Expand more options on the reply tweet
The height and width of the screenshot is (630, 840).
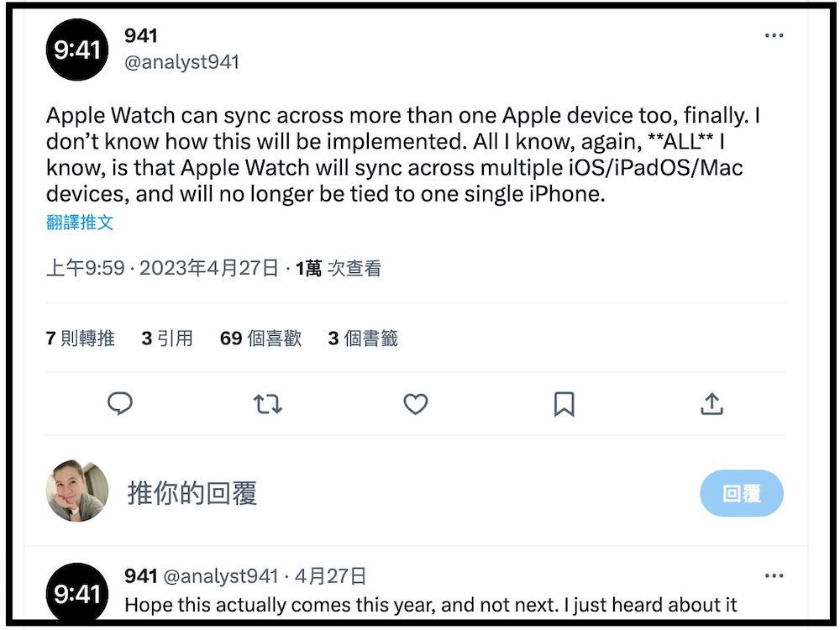point(774,576)
